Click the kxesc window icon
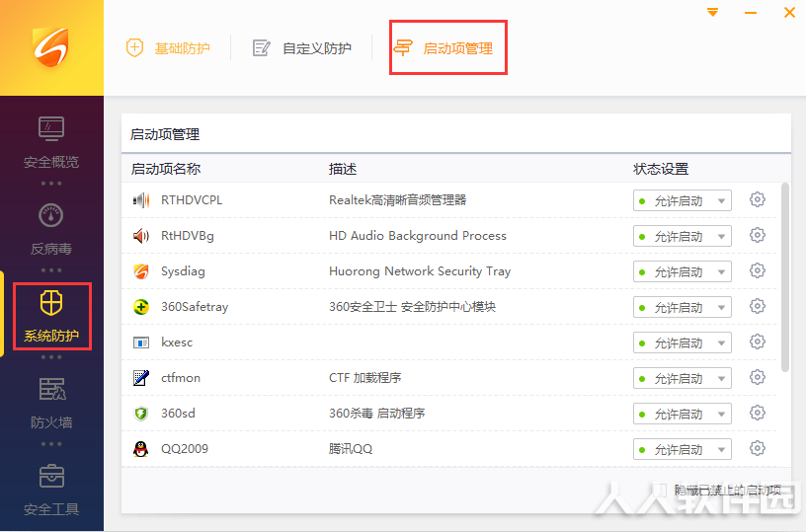806x532 pixels. [x=141, y=342]
